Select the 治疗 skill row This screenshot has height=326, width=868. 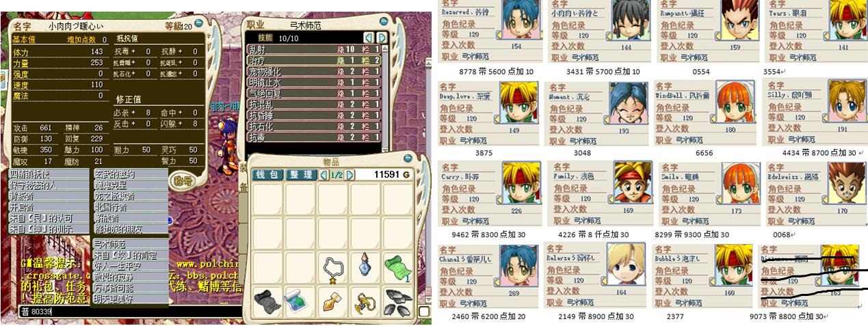313,60
